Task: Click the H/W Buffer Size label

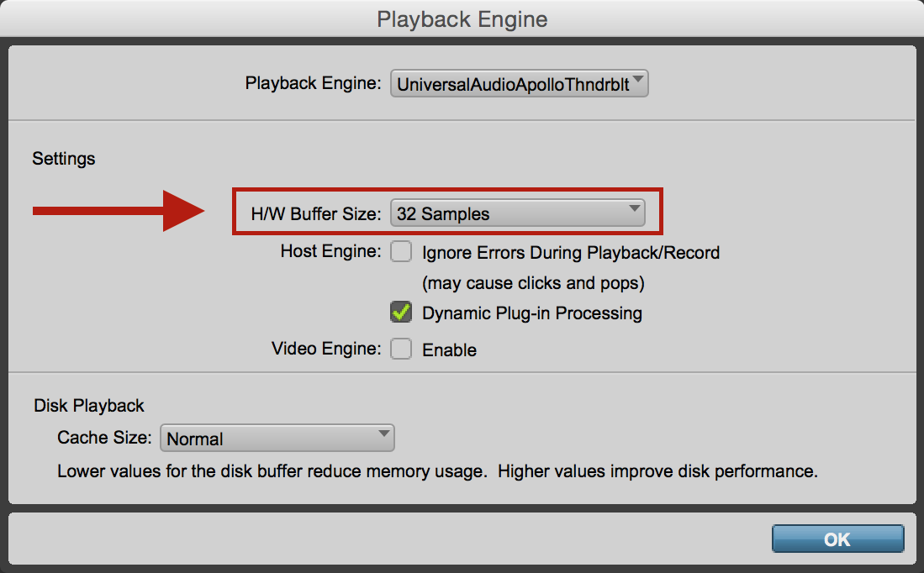Action: (x=315, y=214)
